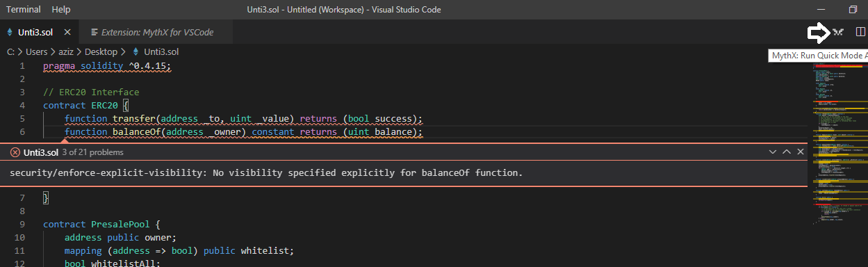Close the problems peek panel
This screenshot has height=267, width=868.
pyautogui.click(x=801, y=152)
